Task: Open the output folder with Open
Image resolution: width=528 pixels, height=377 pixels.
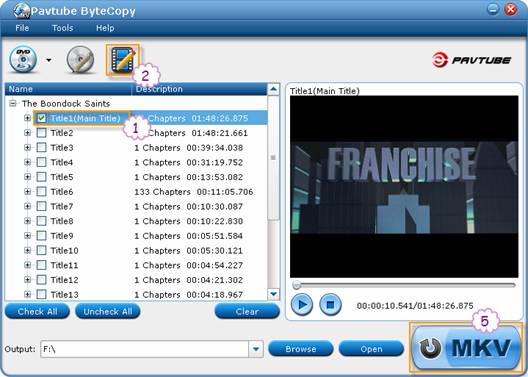Action: point(371,349)
